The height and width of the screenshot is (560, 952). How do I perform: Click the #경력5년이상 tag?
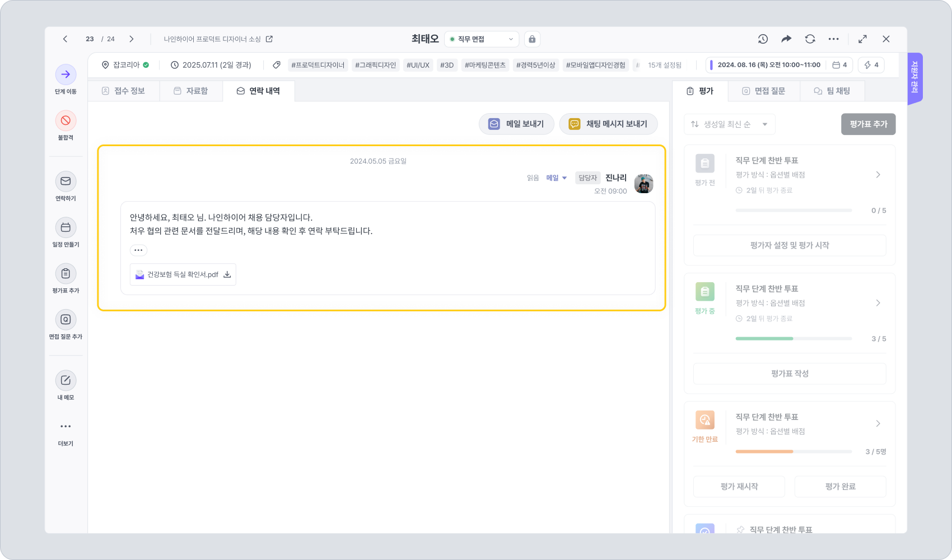pyautogui.click(x=536, y=65)
